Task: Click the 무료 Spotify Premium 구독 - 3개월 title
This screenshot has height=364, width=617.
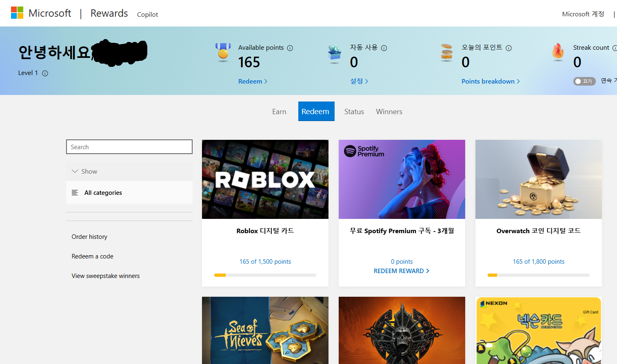Action: (x=402, y=231)
